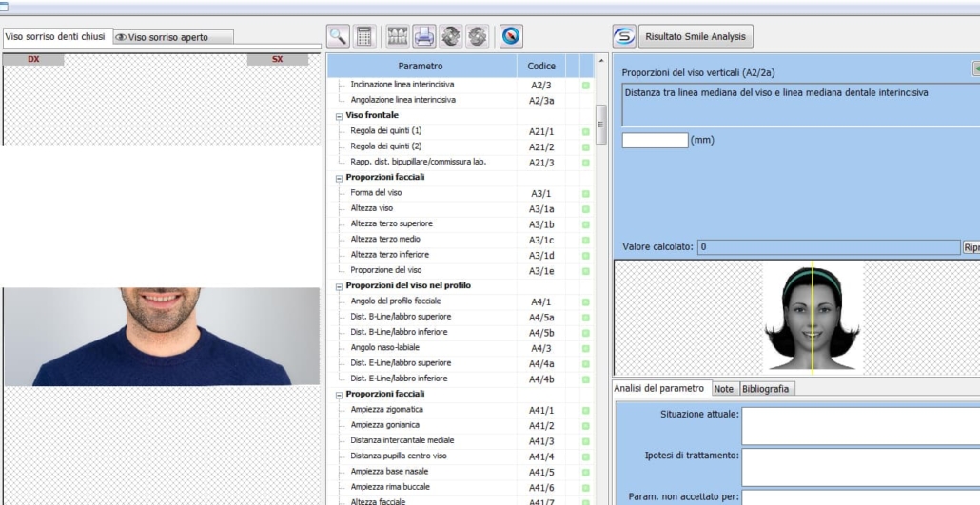Collapse the Viso frontale group
Image resolution: width=980 pixels, height=505 pixels.
pos(339,116)
